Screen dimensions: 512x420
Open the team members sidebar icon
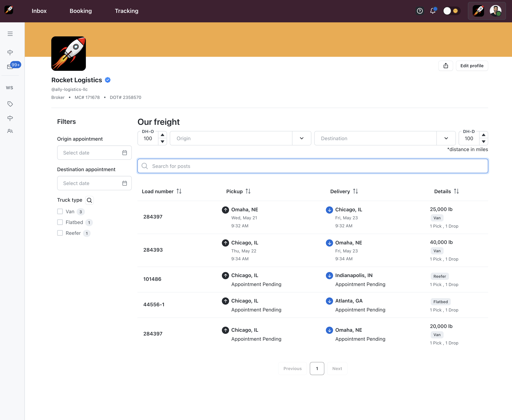point(10,131)
